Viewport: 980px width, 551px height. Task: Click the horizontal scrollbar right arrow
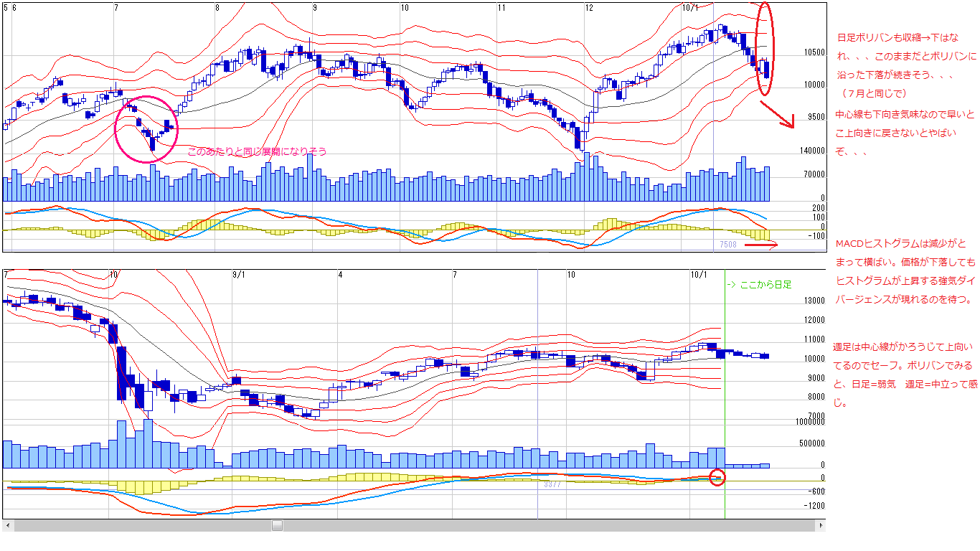820,525
